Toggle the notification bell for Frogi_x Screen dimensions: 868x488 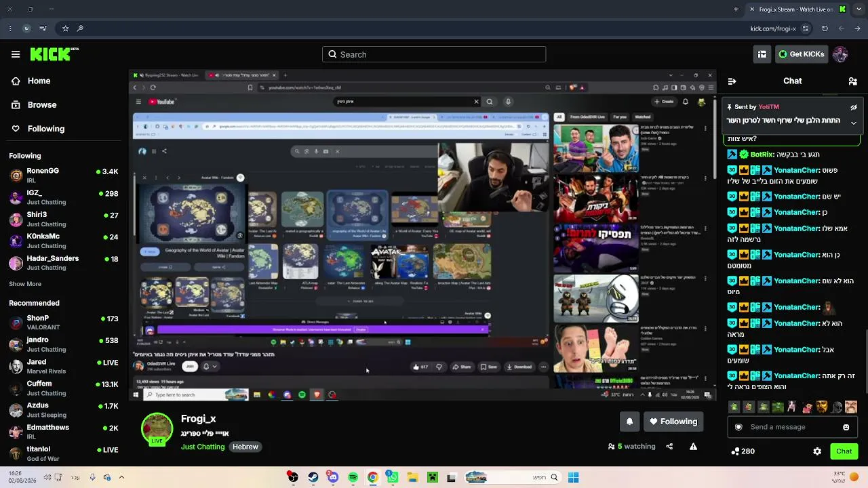coord(629,422)
